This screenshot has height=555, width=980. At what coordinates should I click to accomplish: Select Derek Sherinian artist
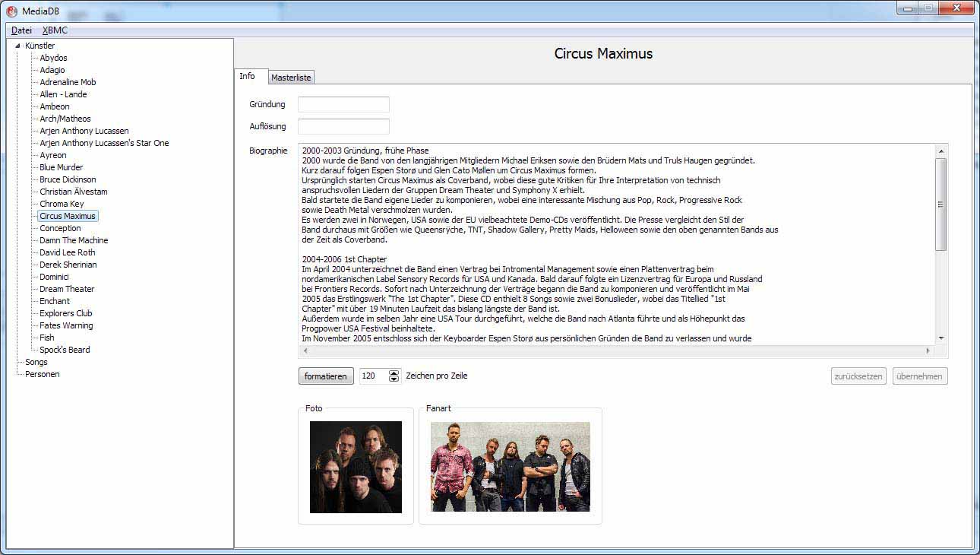pyautogui.click(x=68, y=265)
